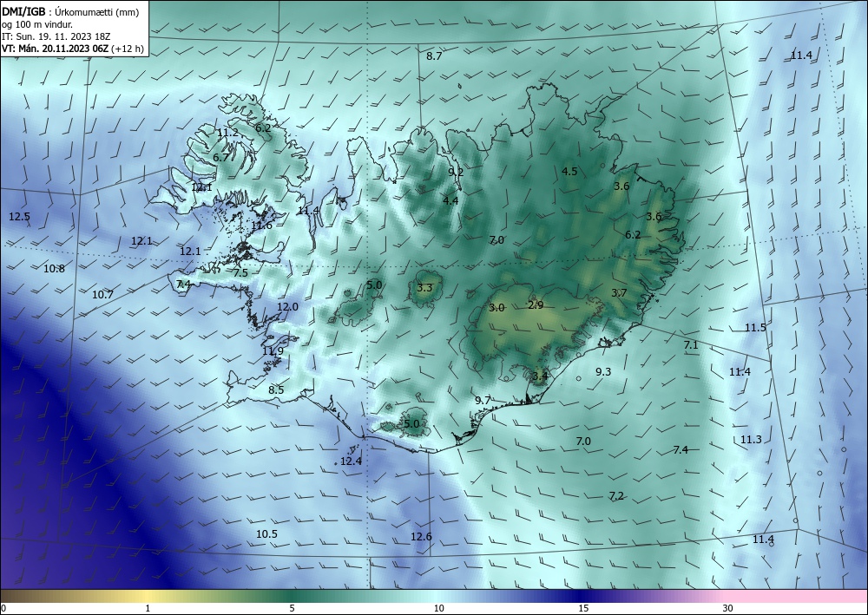Click the 2.9 value on Vatnajökull

click(536, 305)
